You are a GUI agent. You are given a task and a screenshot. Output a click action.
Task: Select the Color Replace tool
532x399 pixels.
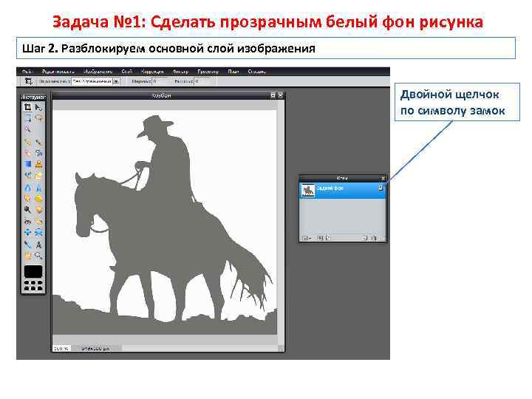[x=28, y=175]
